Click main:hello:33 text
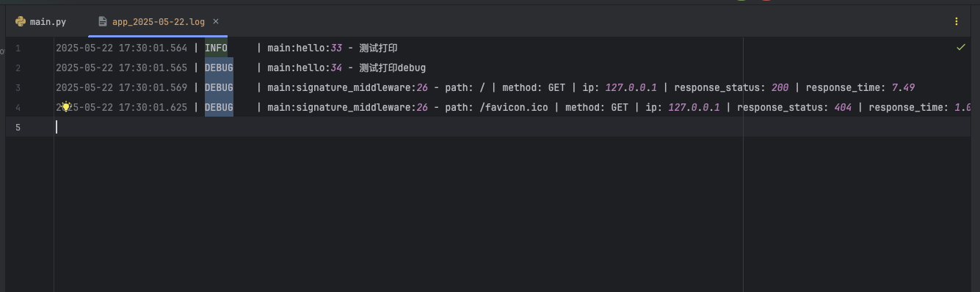Screen dimensions: 980x292 305,48
